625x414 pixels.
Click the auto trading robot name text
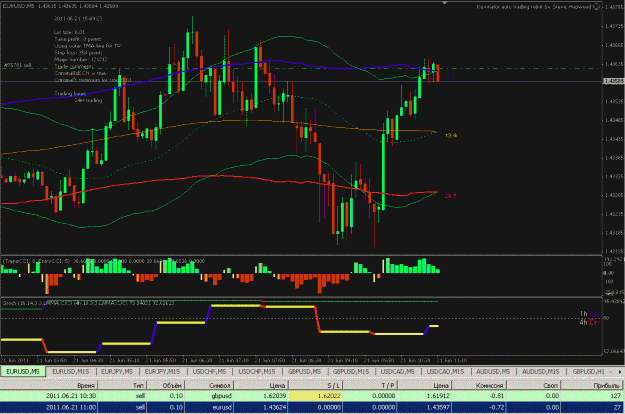534,6
